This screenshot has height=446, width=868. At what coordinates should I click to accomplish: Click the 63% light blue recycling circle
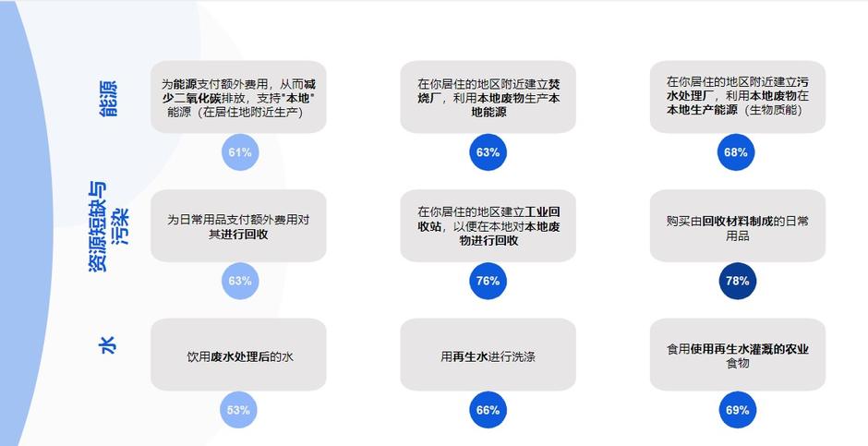240,281
